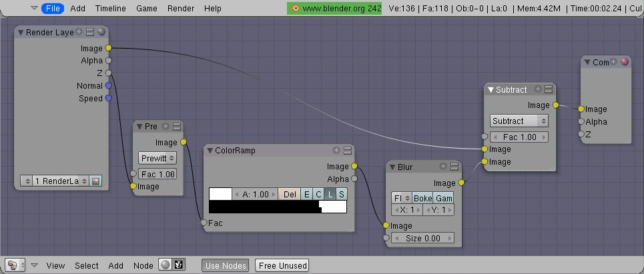Click the plus icon on Render Layer node header
The width and height of the screenshot is (644, 274).
coord(79,32)
